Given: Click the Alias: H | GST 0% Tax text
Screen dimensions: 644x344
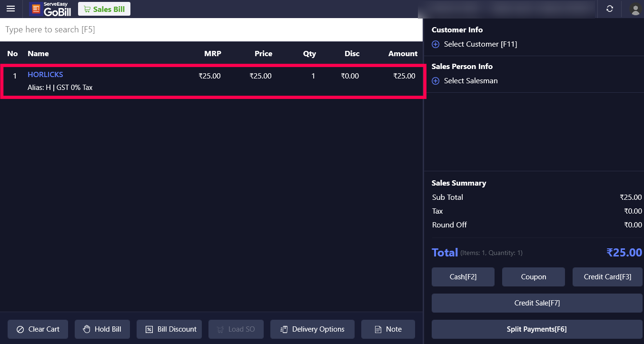Looking at the screenshot, I should pyautogui.click(x=60, y=88).
